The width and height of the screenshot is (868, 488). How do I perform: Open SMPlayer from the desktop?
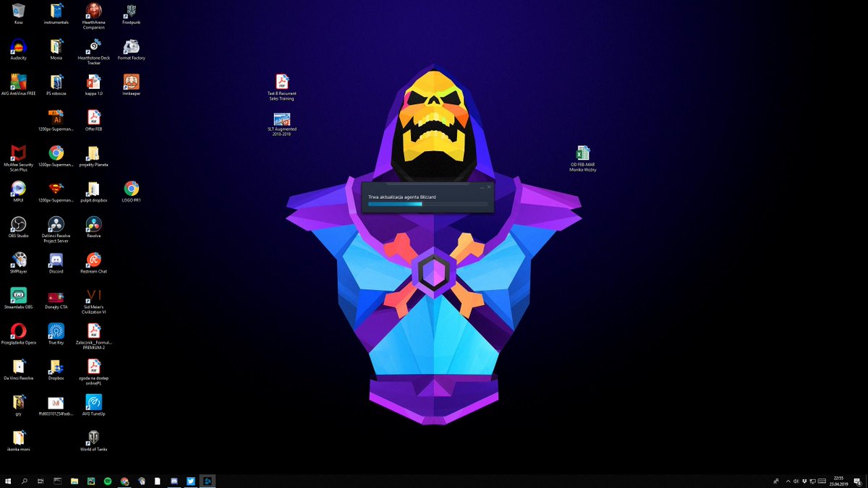[x=19, y=262]
